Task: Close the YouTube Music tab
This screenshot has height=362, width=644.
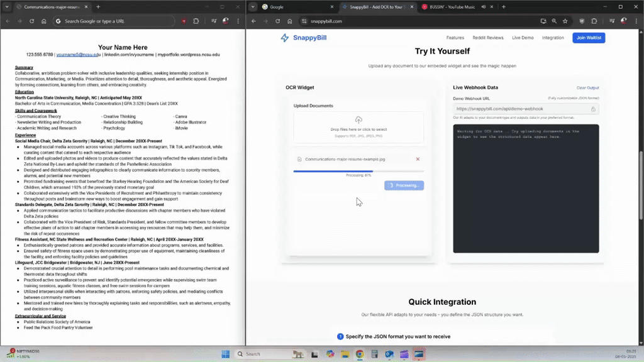Action: (x=492, y=7)
